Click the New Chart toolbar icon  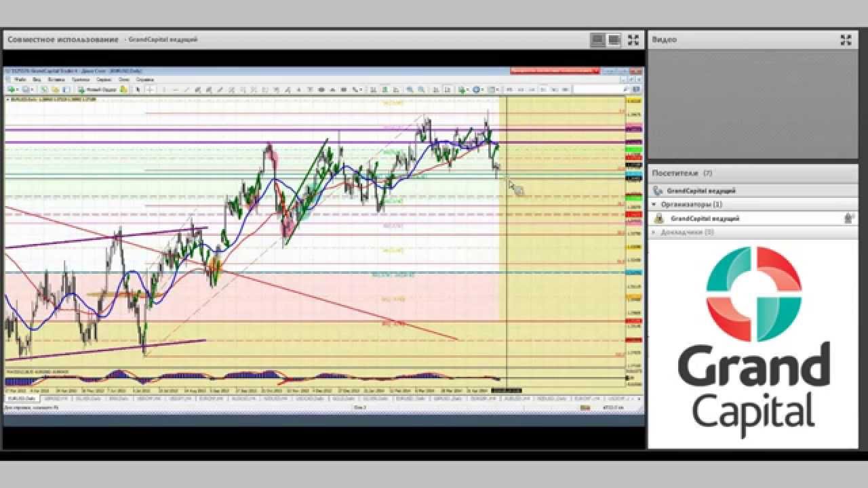click(12, 89)
